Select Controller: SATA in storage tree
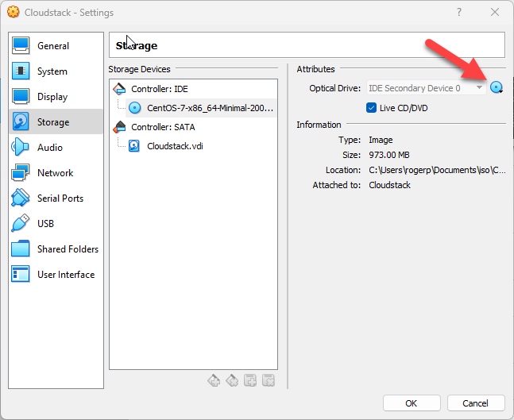This screenshot has width=514, height=420. (x=162, y=127)
